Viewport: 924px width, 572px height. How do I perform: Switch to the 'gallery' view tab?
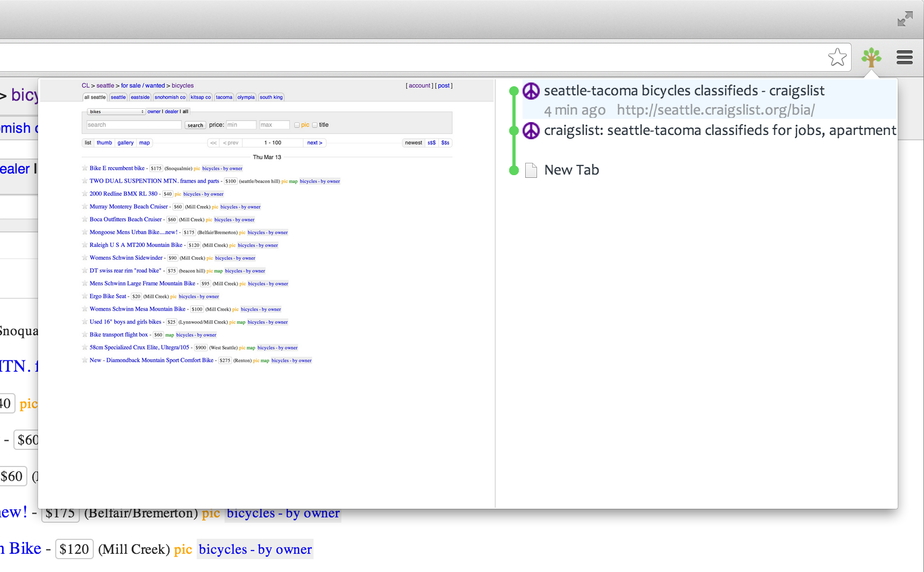click(125, 143)
